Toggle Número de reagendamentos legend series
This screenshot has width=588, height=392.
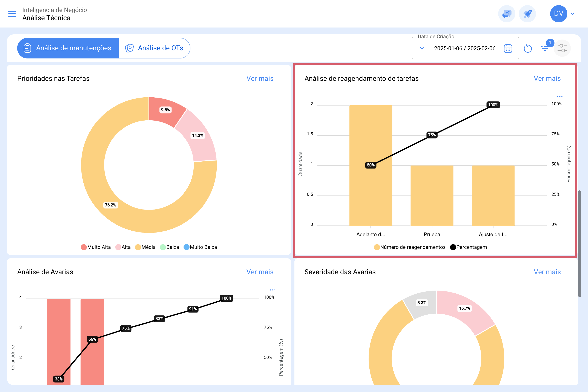pyautogui.click(x=410, y=247)
